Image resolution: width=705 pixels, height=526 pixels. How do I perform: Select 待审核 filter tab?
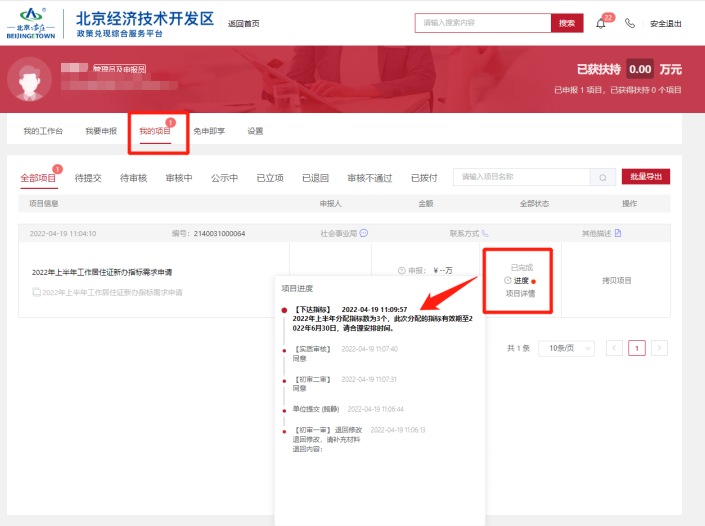coord(134,178)
